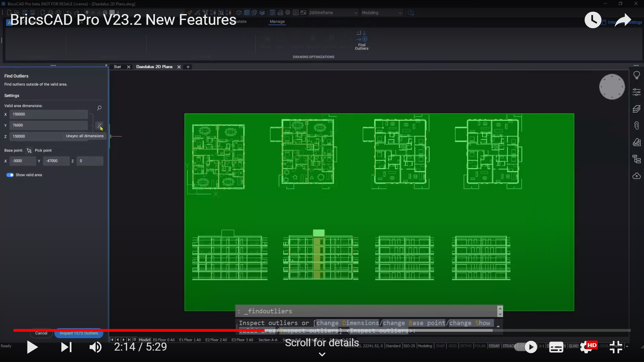Image resolution: width=644 pixels, height=362 pixels.
Task: Open the Section A-A layout tab
Action: 268,340
